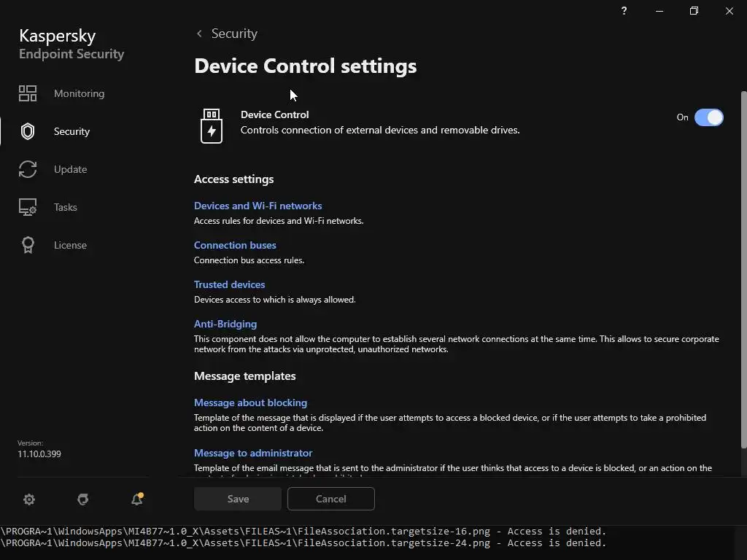Viewport: 747px width, 560px height.
Task: Open the License section
Action: click(70, 245)
